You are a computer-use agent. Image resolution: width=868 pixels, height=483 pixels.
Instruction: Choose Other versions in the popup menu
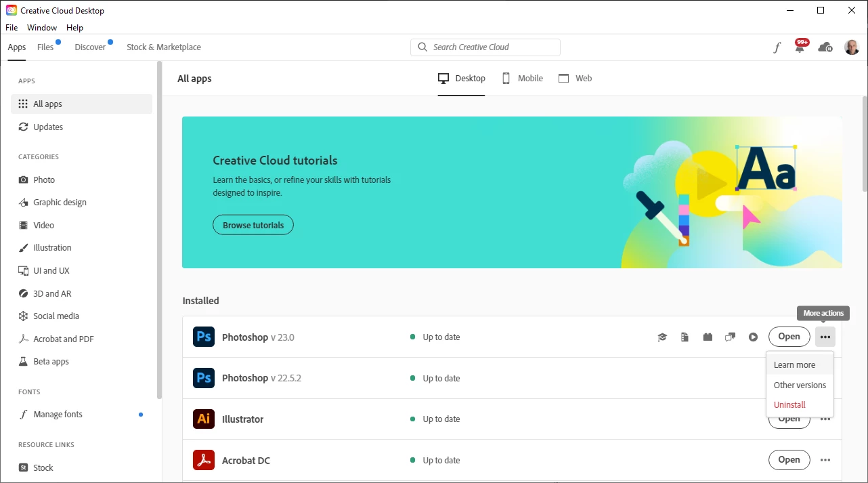pos(800,385)
